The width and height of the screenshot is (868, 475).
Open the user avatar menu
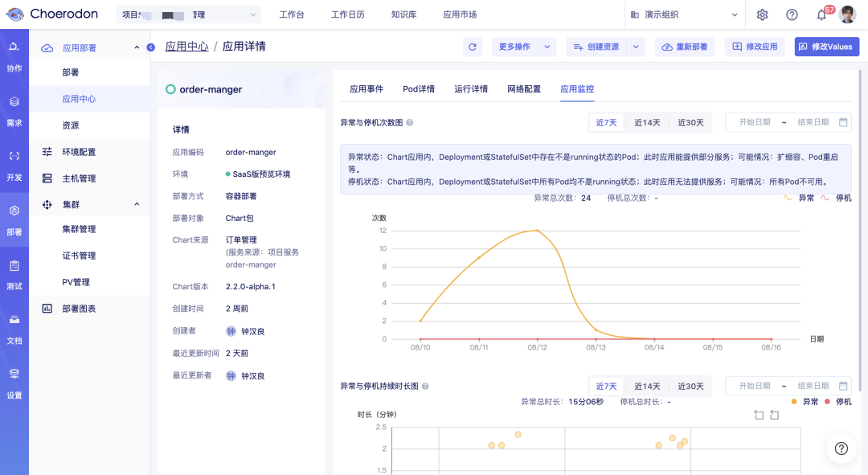click(x=848, y=14)
